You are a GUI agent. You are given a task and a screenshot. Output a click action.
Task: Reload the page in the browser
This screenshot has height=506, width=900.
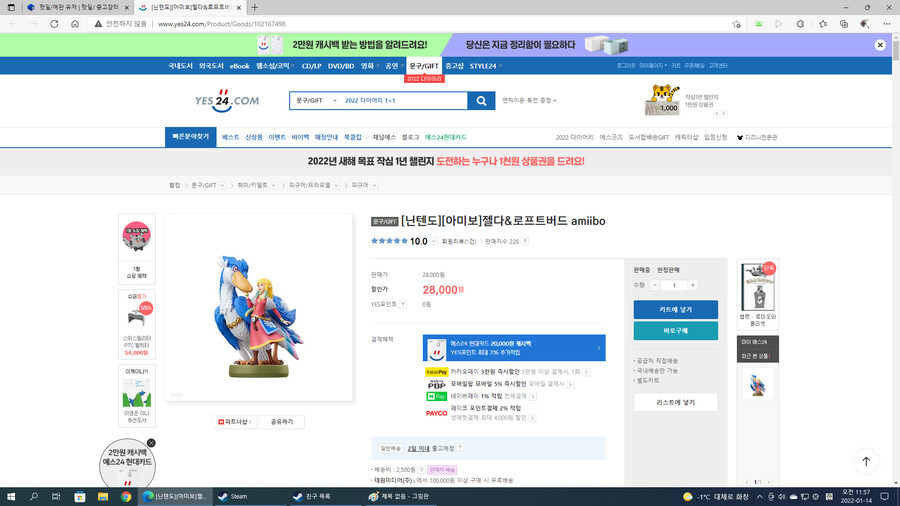(54, 24)
